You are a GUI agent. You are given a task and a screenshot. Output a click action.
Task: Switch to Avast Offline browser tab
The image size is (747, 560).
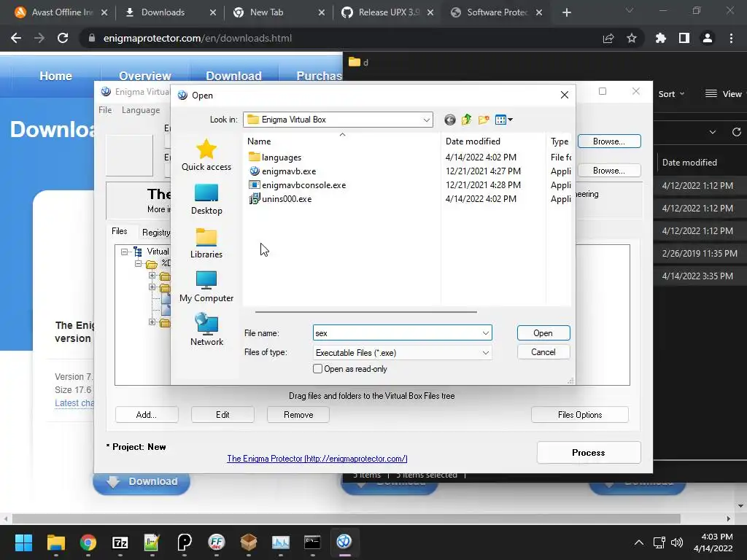pos(60,12)
